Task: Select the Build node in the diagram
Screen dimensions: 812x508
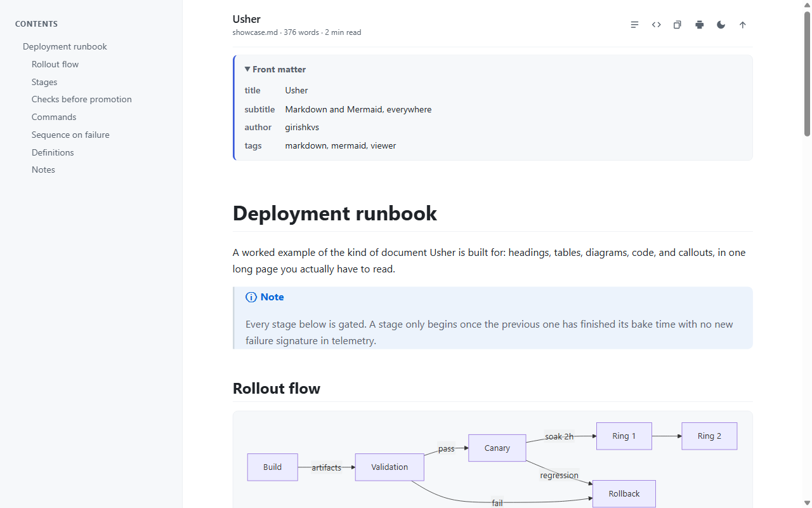Action: 273,467
